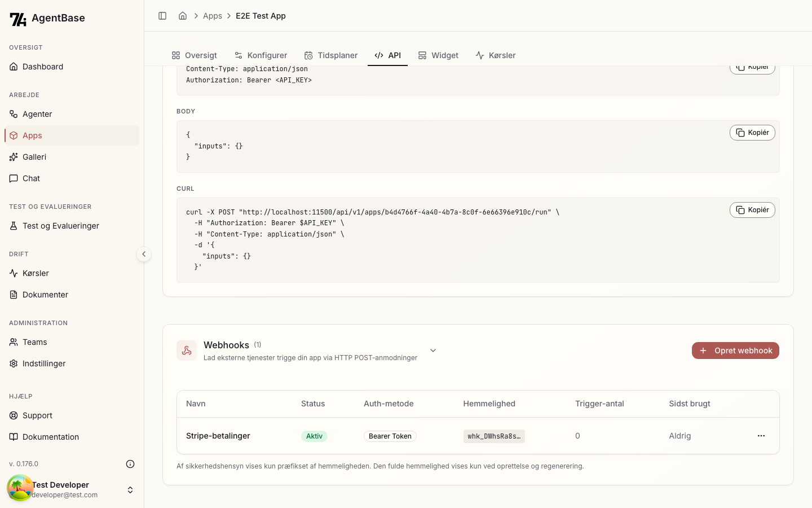Copy the headers with partially hidden Kopiér

click(x=752, y=69)
